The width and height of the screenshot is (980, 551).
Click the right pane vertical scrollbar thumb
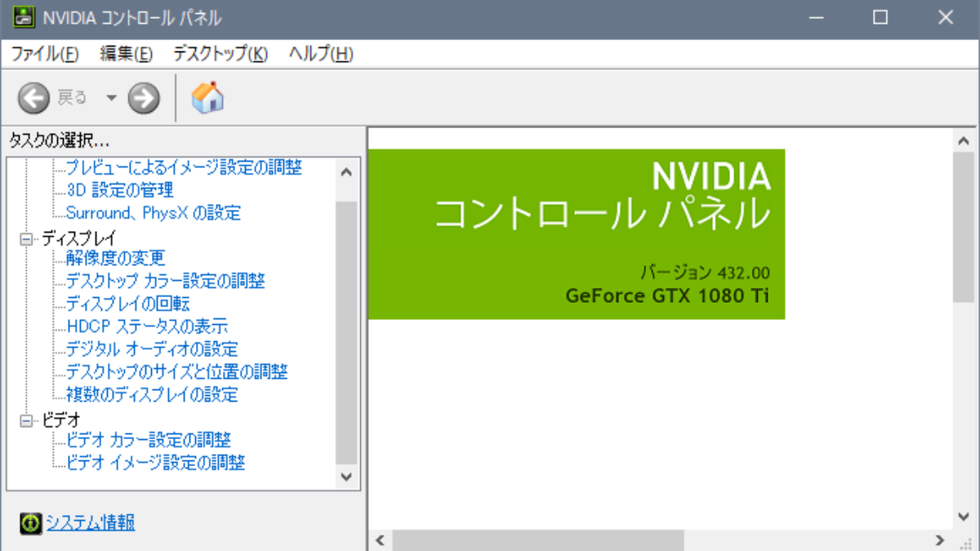click(964, 228)
